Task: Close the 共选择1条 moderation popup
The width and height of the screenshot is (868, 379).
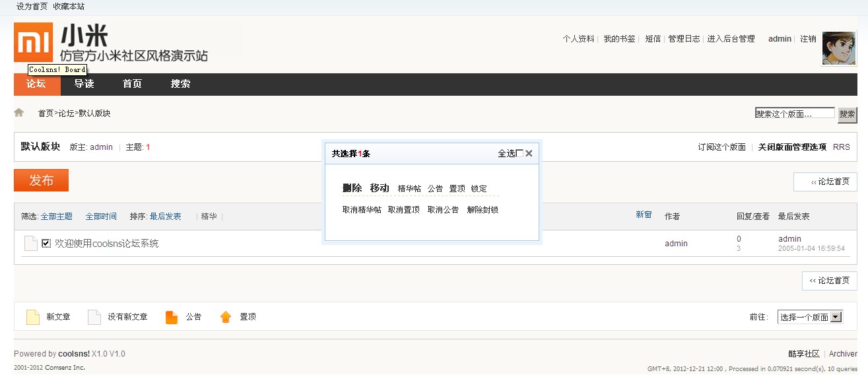Action: (529, 153)
